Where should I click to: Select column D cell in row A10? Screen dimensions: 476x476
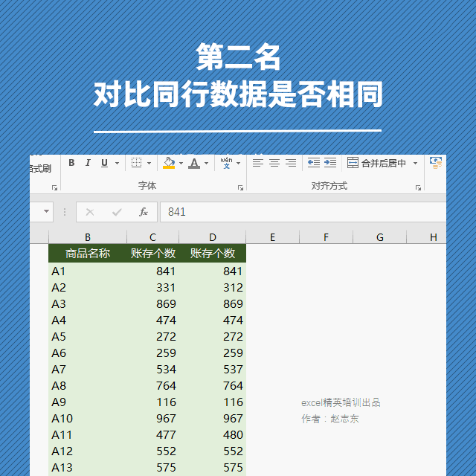(x=213, y=419)
